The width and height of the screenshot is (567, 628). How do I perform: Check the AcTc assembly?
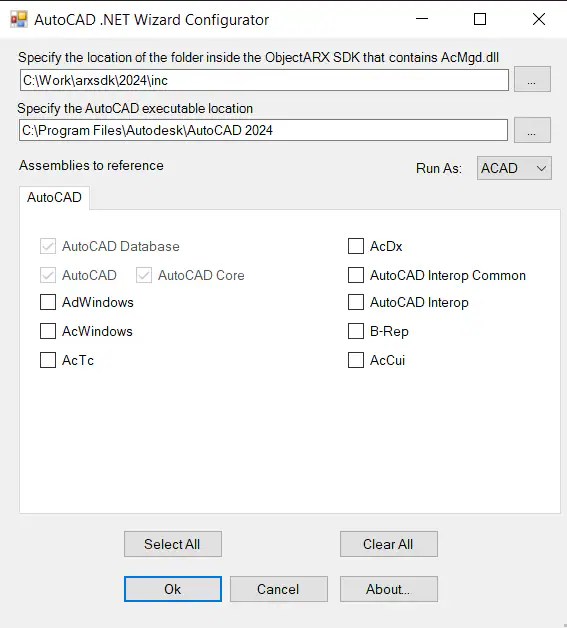(x=48, y=360)
